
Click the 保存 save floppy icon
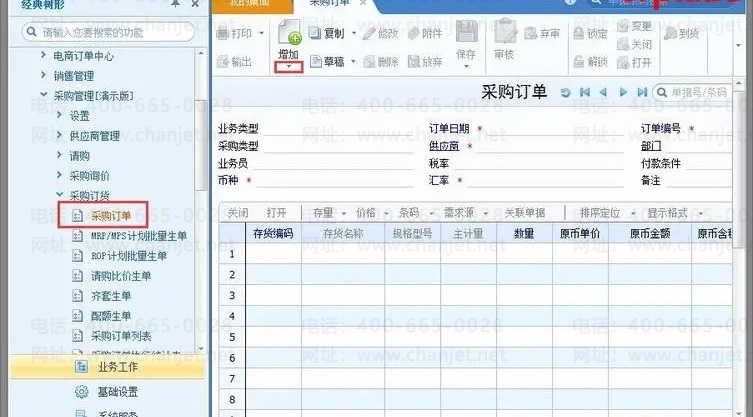click(466, 32)
